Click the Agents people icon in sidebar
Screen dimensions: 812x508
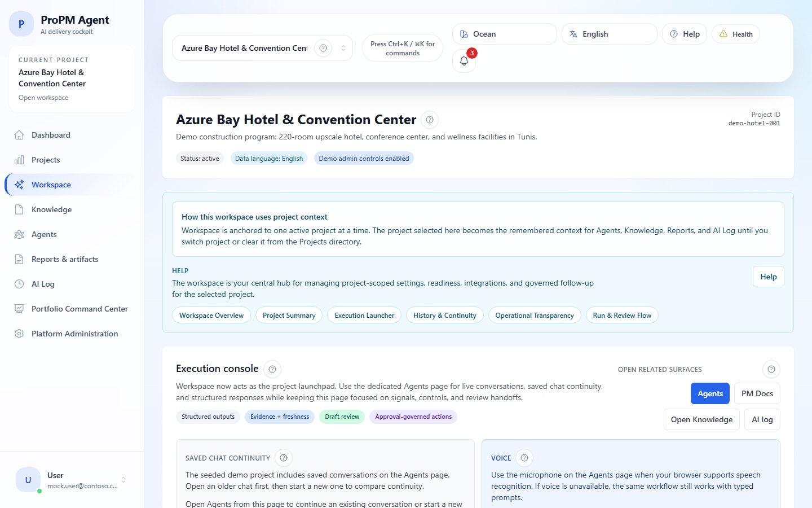pyautogui.click(x=19, y=234)
